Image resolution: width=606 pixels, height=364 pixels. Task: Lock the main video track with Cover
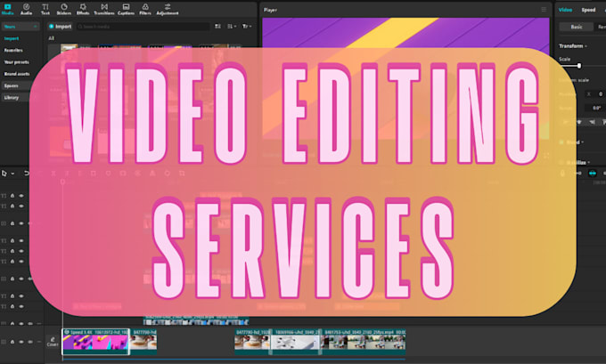pyautogui.click(x=12, y=342)
